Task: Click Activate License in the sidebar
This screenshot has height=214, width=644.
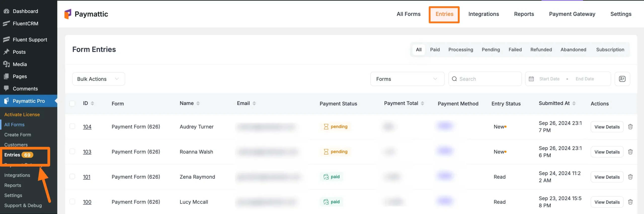Action: point(22,115)
